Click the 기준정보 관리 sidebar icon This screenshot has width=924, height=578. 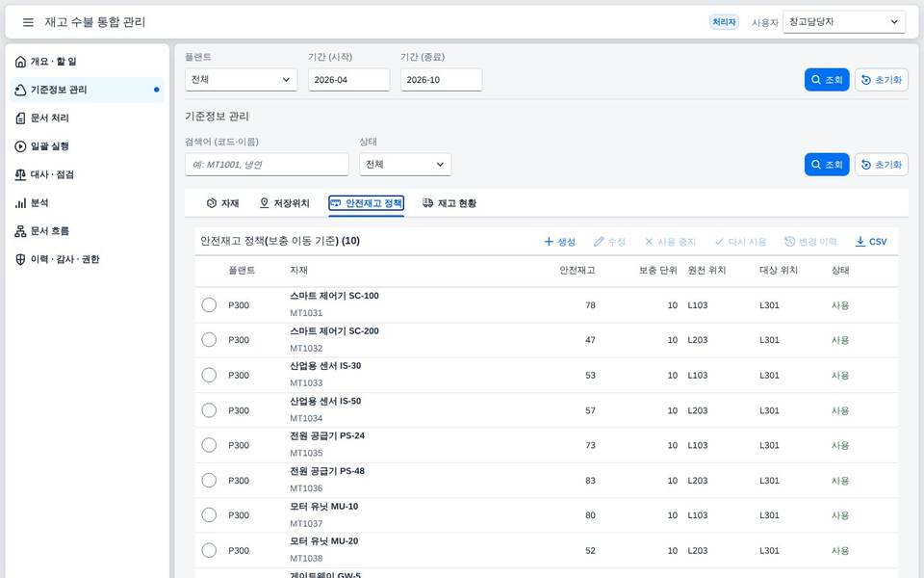click(20, 90)
